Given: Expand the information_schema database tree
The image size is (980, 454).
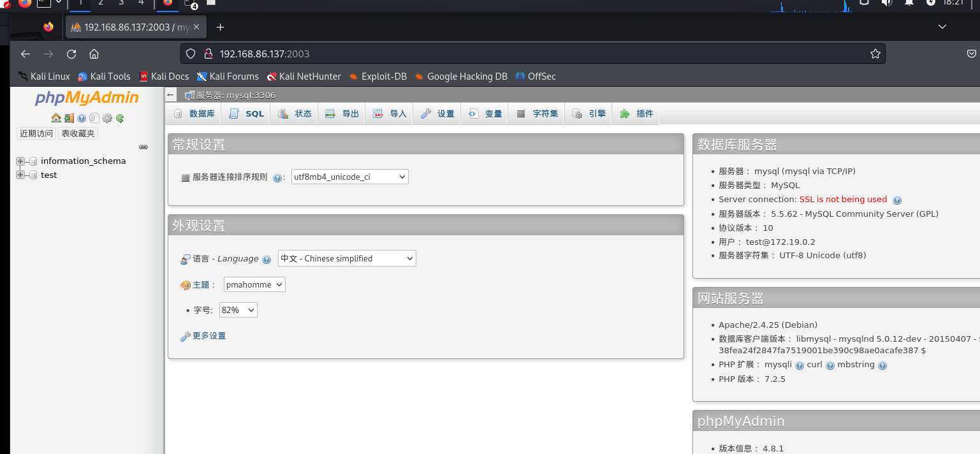Looking at the screenshot, I should (x=20, y=161).
